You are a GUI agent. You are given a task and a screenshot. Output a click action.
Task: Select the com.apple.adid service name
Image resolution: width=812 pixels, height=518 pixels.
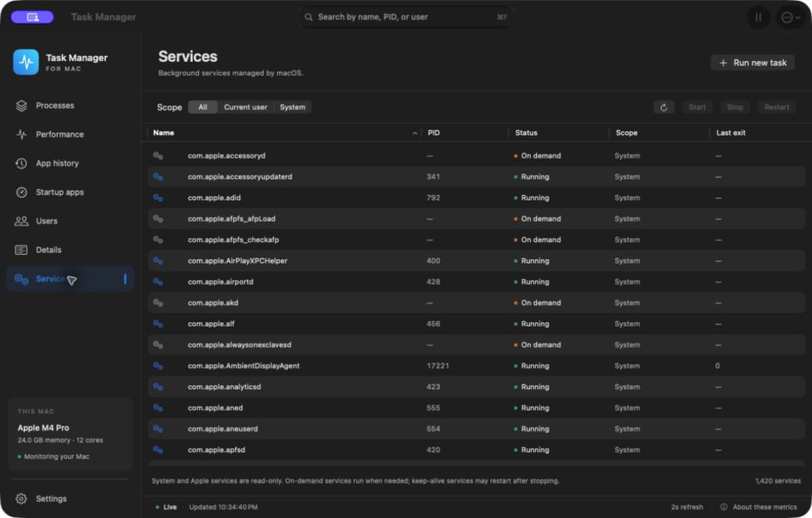click(x=214, y=198)
